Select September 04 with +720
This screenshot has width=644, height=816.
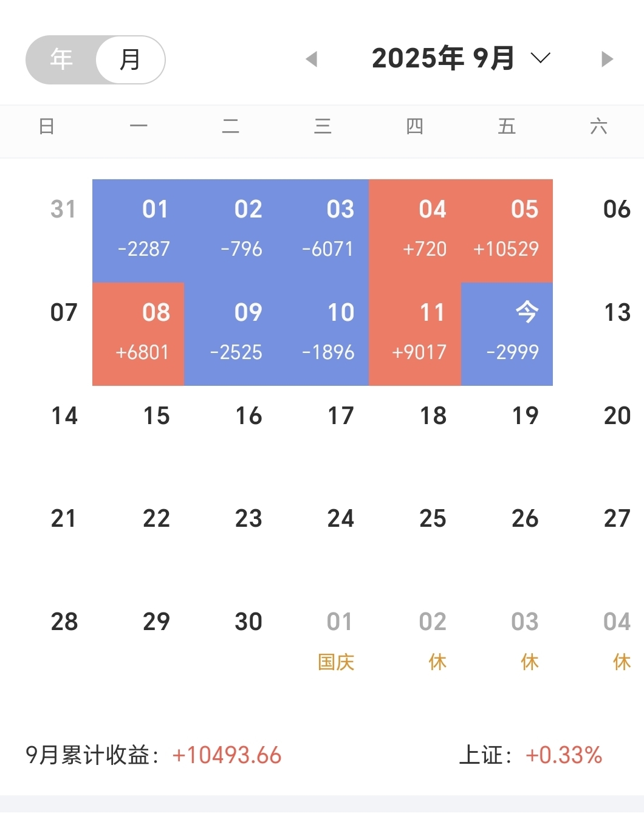(x=415, y=230)
